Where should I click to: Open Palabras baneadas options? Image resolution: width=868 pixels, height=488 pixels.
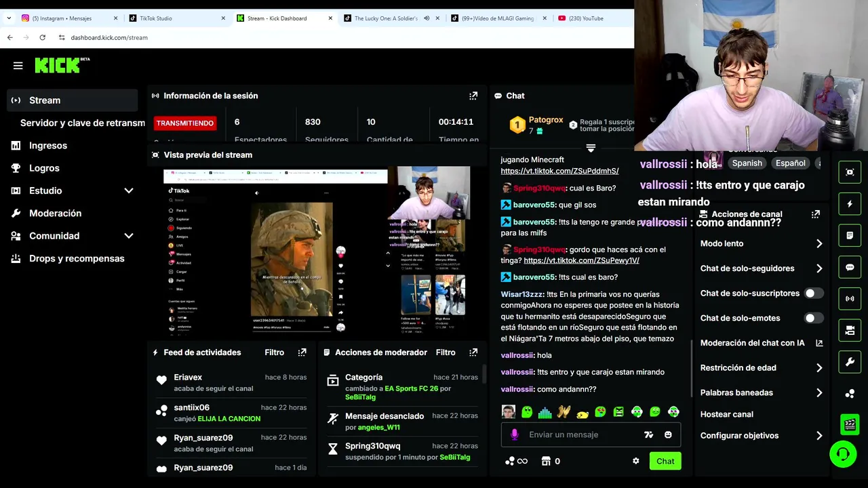tap(761, 392)
